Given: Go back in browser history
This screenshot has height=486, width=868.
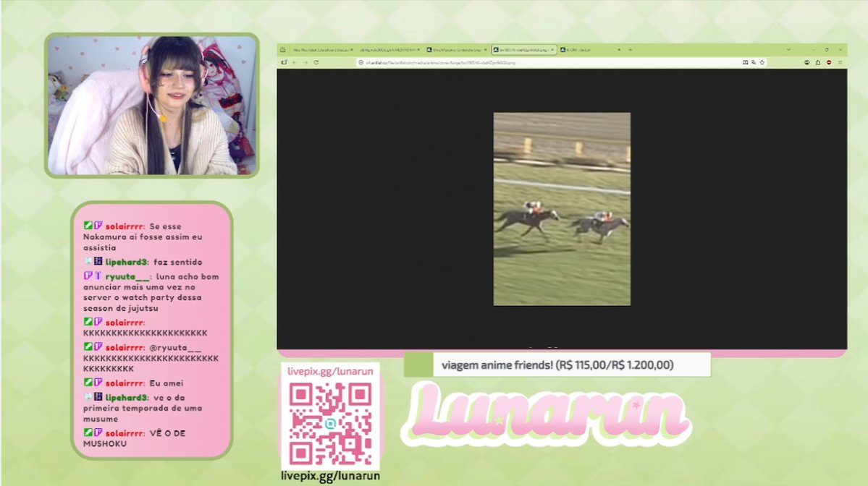Looking at the screenshot, I should (295, 62).
